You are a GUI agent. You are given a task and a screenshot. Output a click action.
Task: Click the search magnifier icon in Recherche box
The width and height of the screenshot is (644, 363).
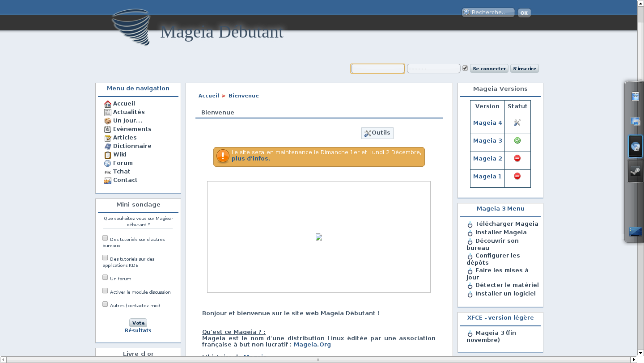coord(467,13)
